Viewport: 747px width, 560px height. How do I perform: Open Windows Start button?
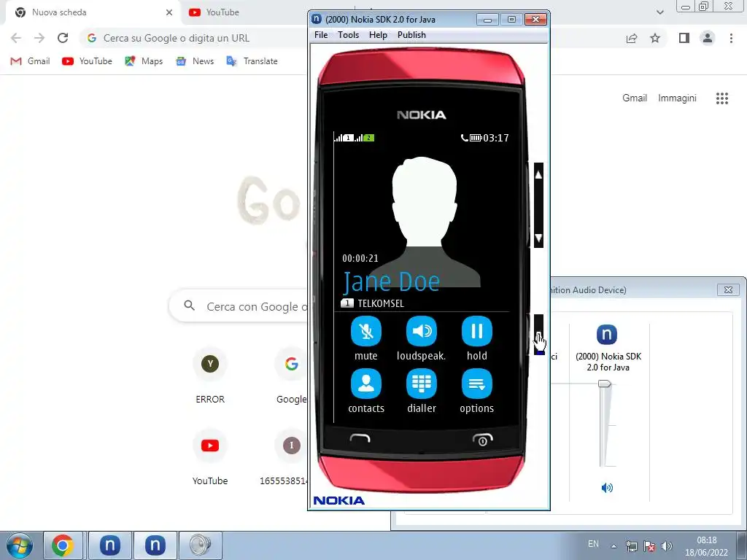20,545
